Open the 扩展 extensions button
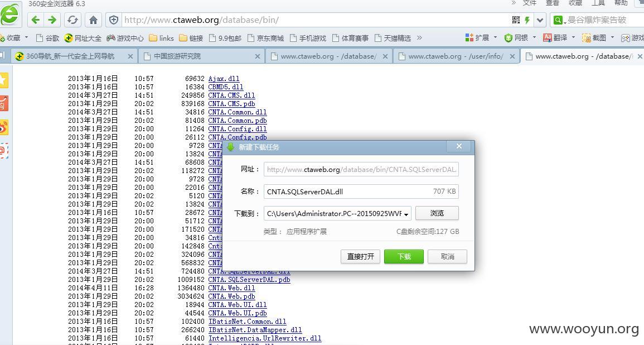Image resolution: width=644 pixels, height=345 pixels. click(x=477, y=38)
